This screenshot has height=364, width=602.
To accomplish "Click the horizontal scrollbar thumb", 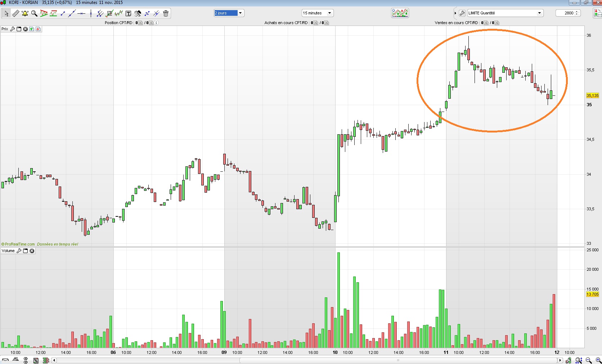I will point(398,360).
